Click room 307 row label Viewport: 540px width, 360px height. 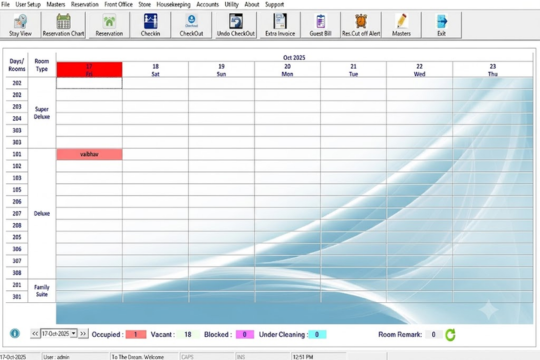pyautogui.click(x=17, y=261)
